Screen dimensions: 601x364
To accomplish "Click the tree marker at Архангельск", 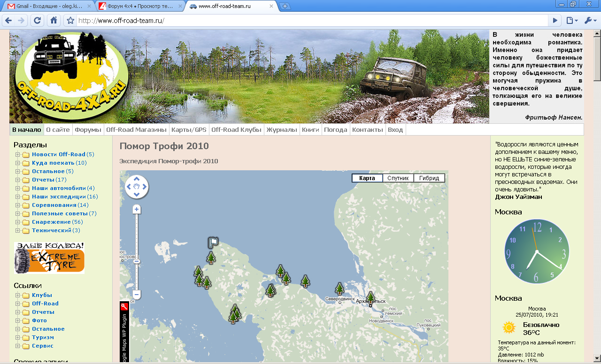I will tap(370, 297).
